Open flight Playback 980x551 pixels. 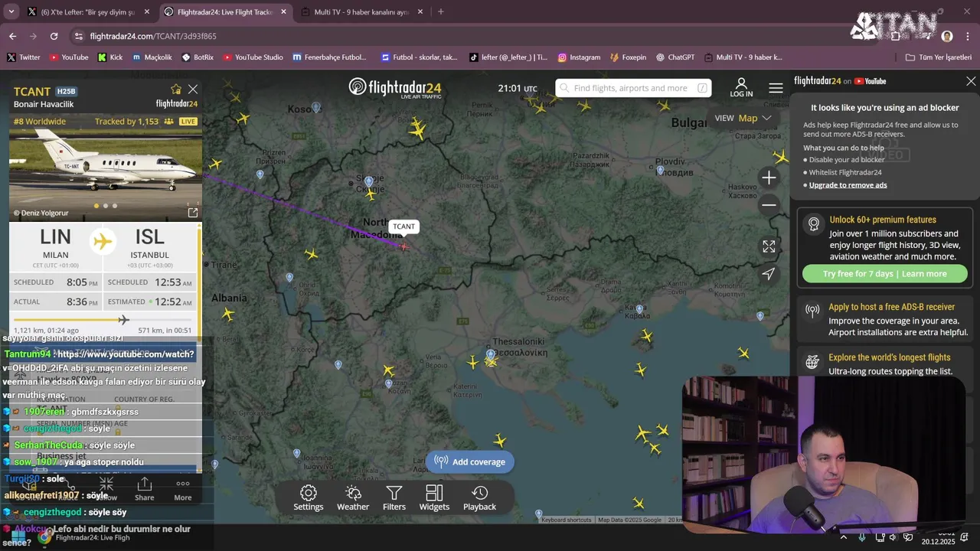tap(479, 497)
